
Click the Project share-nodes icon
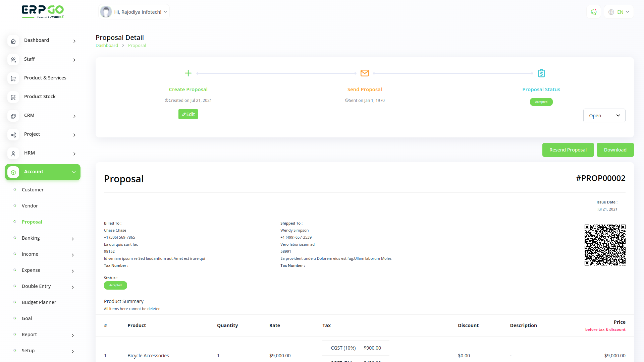pos(13,135)
